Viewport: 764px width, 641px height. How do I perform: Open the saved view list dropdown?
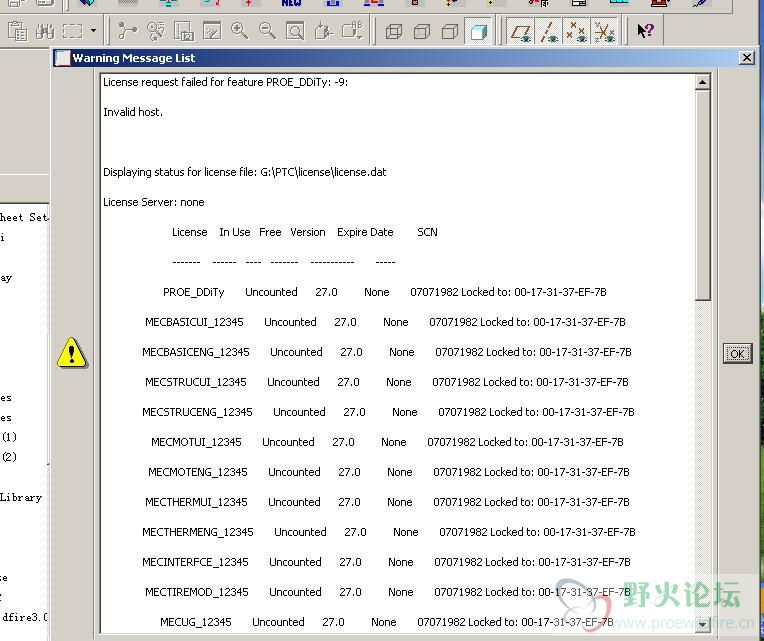click(x=352, y=31)
